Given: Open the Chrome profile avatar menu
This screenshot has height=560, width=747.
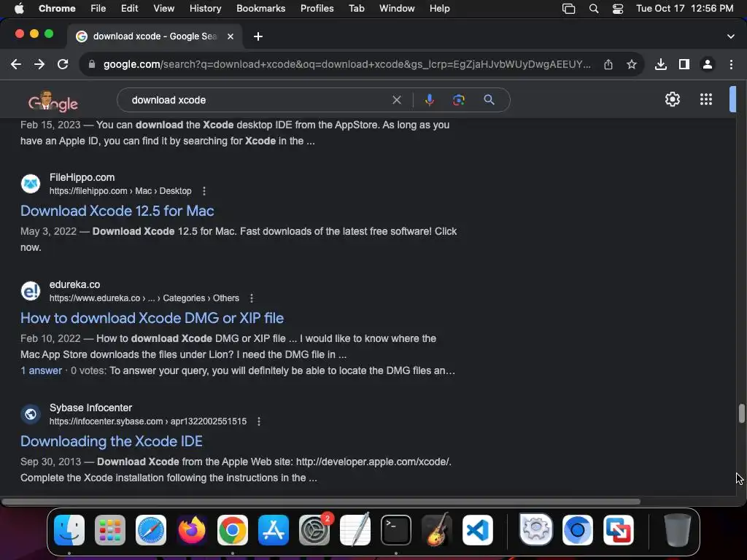Looking at the screenshot, I should click(708, 64).
